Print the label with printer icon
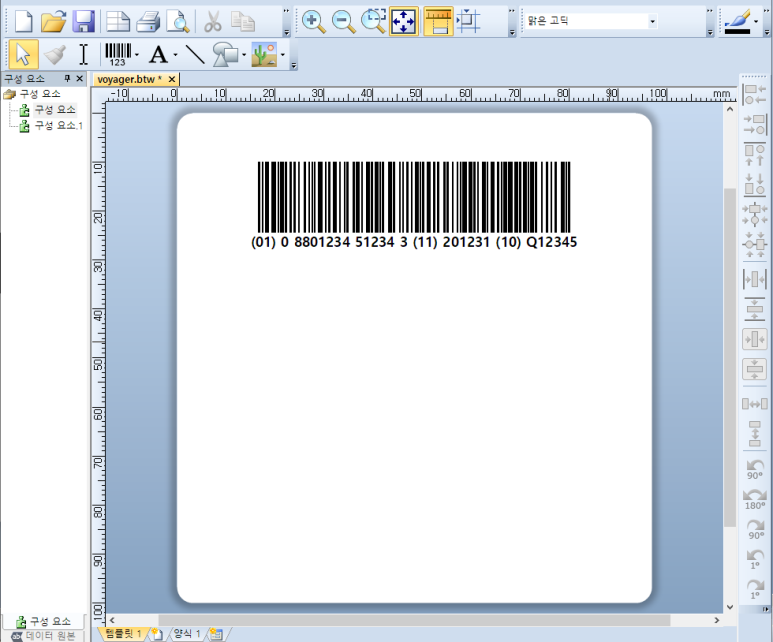This screenshot has width=773, height=642. pyautogui.click(x=148, y=22)
